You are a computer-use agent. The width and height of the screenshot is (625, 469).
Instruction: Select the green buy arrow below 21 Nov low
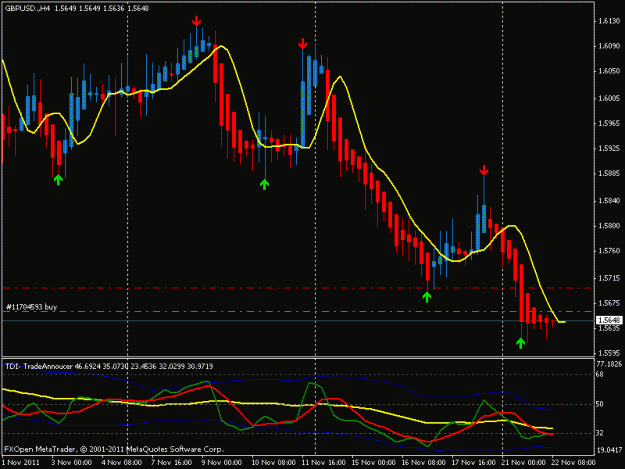pyautogui.click(x=521, y=343)
